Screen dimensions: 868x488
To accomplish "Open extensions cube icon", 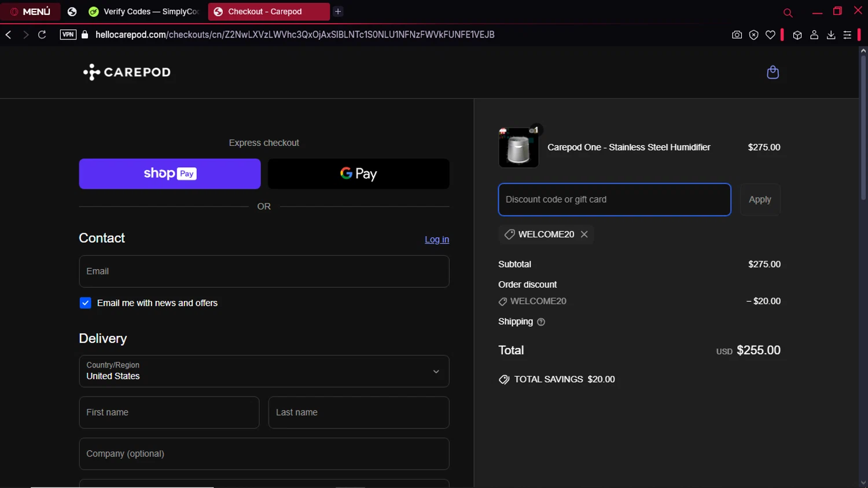I will 797,35.
